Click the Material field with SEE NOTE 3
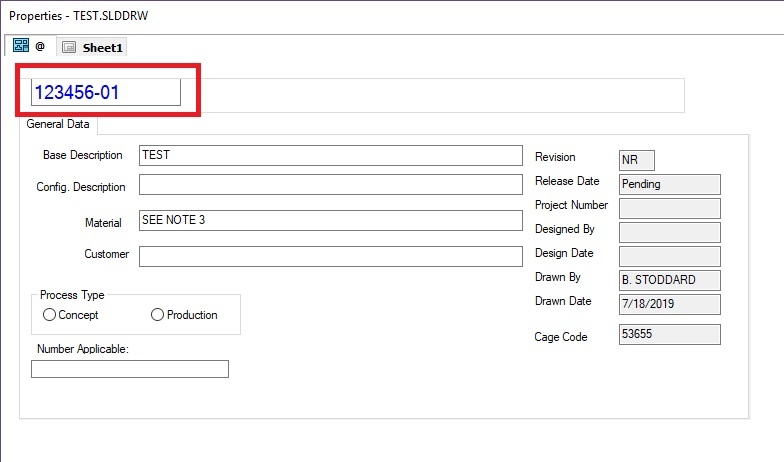Image resolution: width=784 pixels, height=462 pixels. click(331, 220)
